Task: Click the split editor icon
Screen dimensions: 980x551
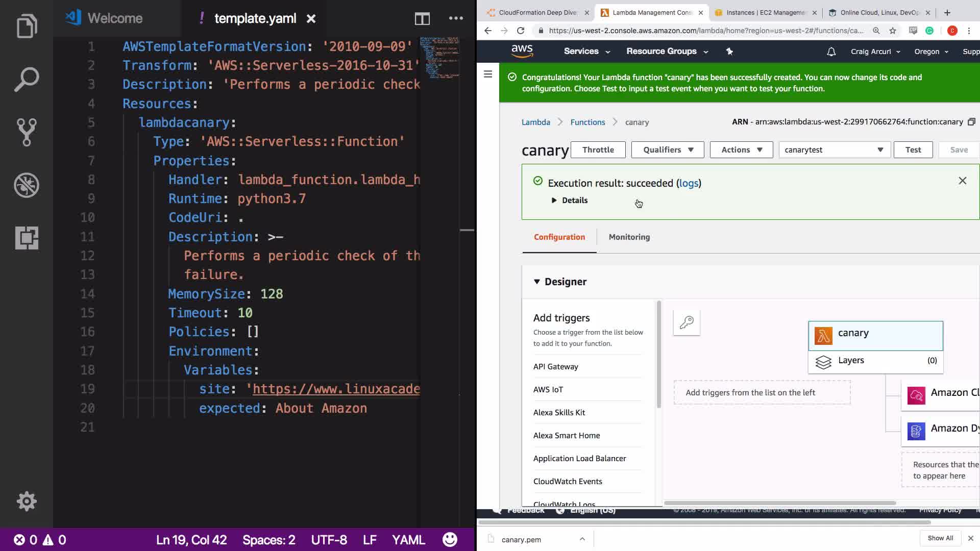Action: [x=422, y=19]
